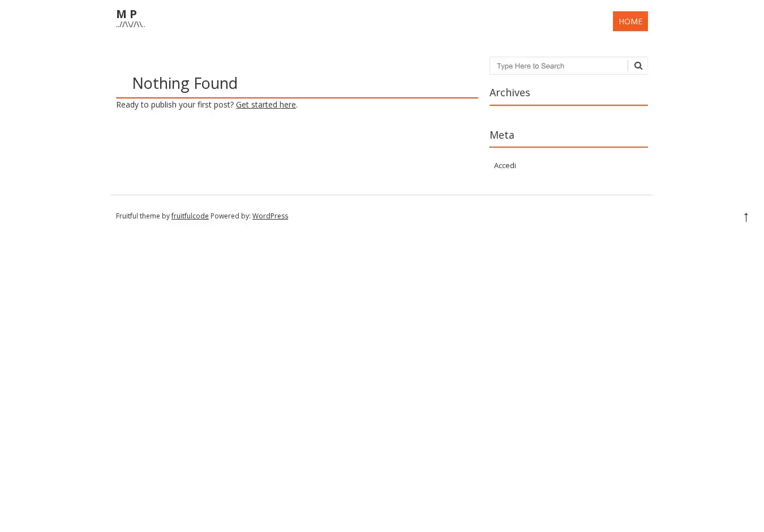Click the orange underline beneath Meta
764x532 pixels.
[568, 147]
